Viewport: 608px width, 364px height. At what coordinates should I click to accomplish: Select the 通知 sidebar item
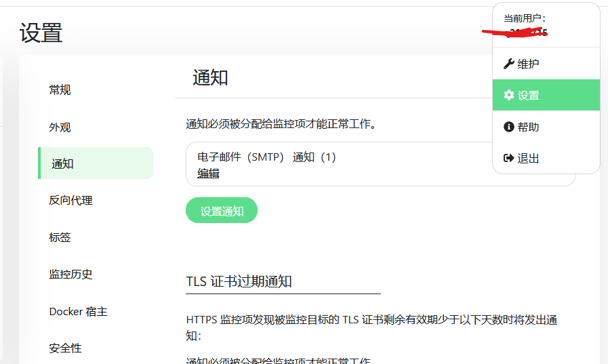62,163
